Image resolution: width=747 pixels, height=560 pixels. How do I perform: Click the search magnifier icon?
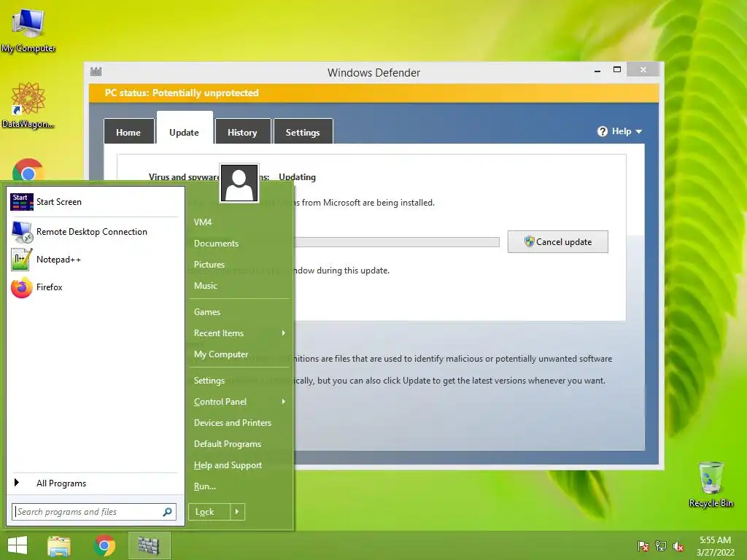(x=167, y=512)
